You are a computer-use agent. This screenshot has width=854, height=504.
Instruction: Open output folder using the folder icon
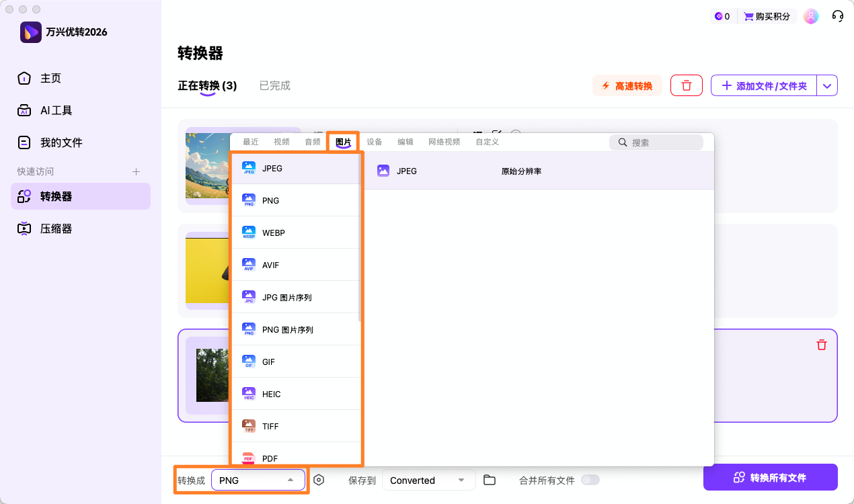[489, 480]
